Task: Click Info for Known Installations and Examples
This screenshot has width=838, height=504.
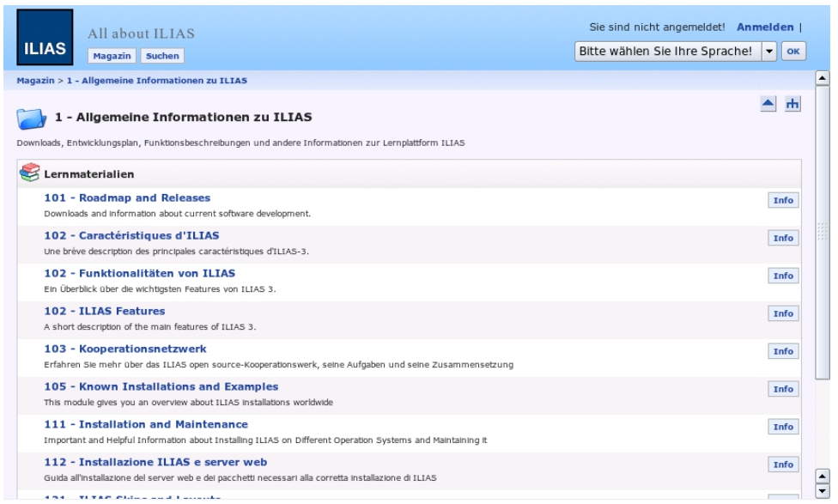Action: 783,389
